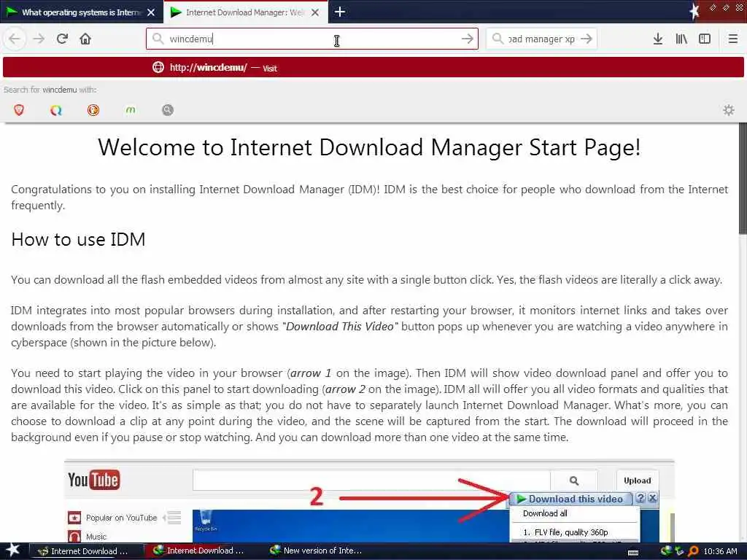
Task: Click the 'Search for wincdemu with:' label
Action: click(50, 90)
